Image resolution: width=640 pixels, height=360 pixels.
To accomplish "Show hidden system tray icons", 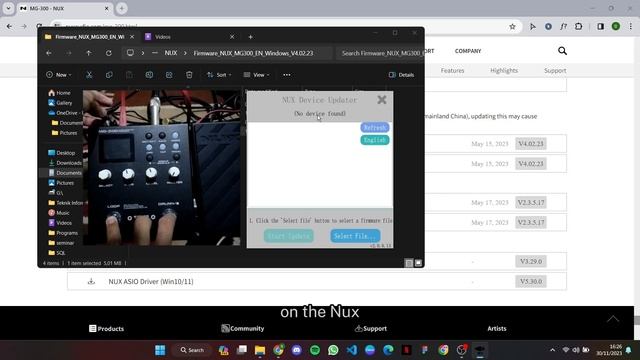I will 552,350.
